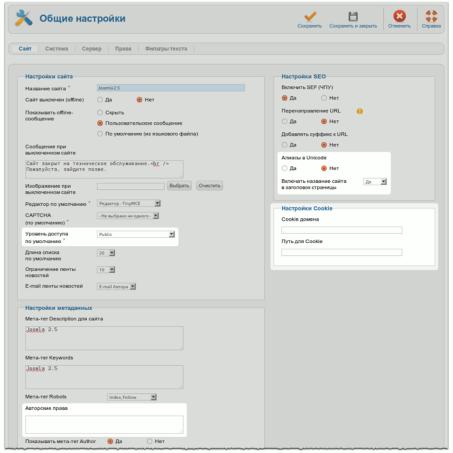Click the Настройки SEO heading

click(303, 76)
